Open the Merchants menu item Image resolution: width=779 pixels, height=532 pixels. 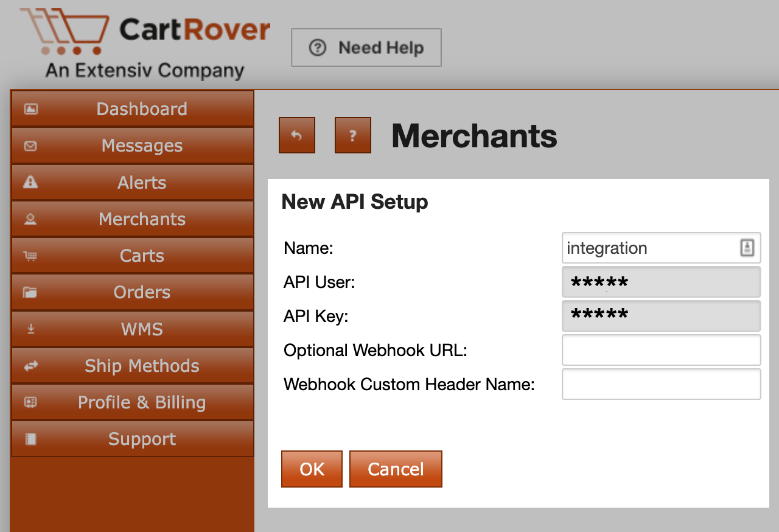click(142, 219)
